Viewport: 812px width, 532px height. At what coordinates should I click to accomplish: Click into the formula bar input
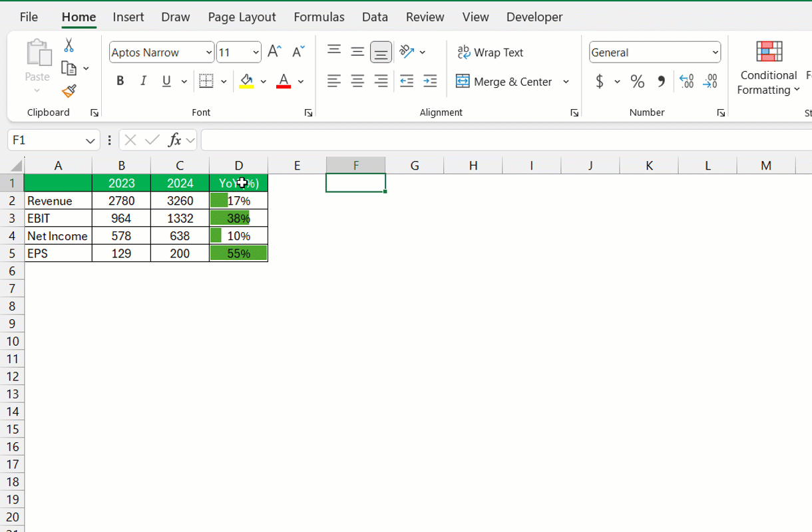[x=506, y=140]
